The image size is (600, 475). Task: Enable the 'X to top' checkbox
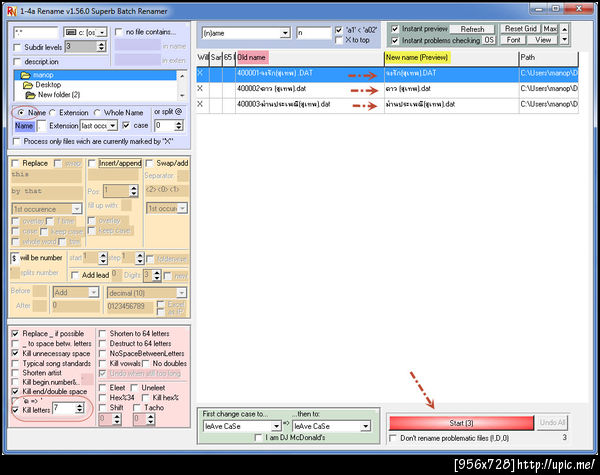click(x=339, y=40)
